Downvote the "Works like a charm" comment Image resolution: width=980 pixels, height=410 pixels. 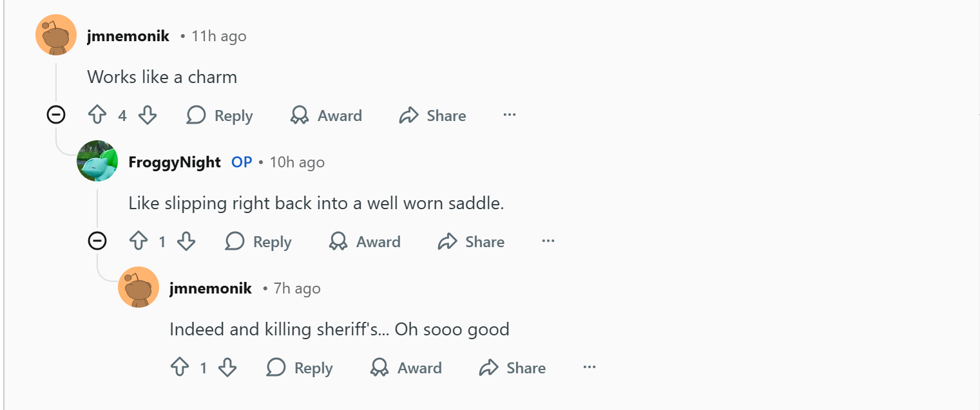(148, 116)
